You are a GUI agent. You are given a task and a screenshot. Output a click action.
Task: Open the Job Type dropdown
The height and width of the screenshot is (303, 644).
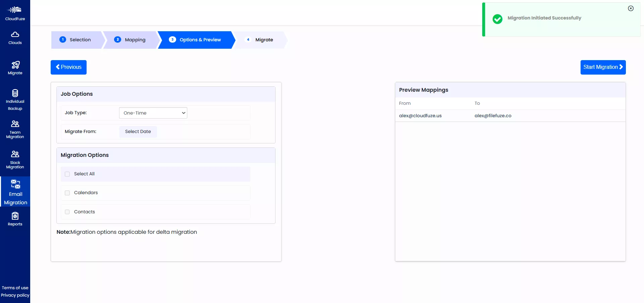coord(153,113)
